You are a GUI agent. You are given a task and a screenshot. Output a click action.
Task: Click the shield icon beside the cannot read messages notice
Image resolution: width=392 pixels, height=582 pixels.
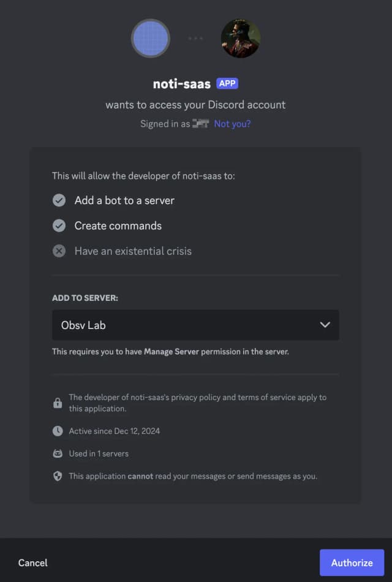pos(57,476)
